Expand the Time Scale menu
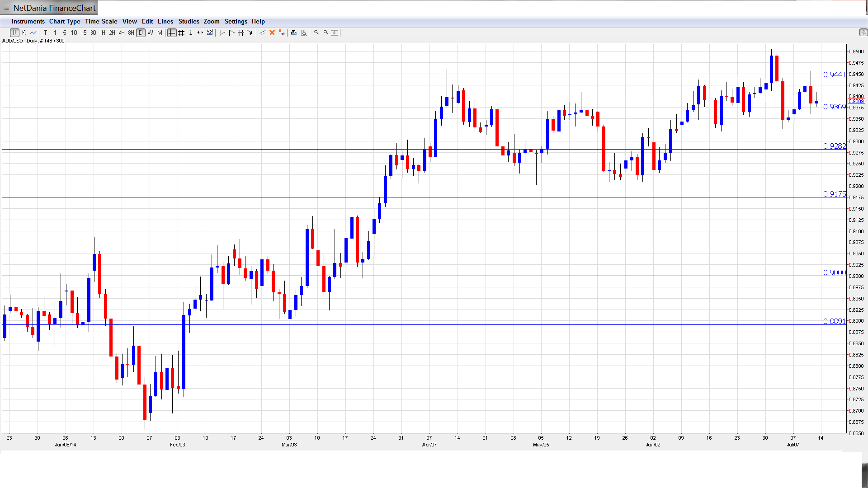This screenshot has width=868, height=488. coord(101,21)
